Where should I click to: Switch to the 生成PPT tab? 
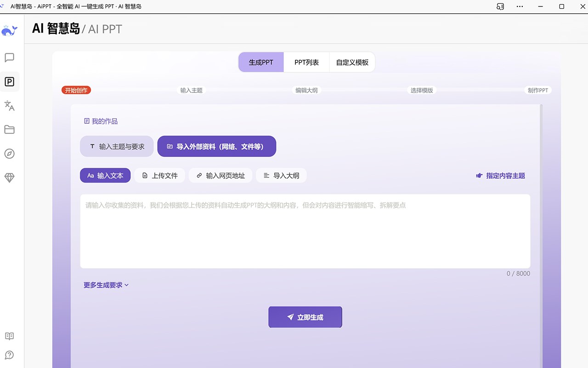[x=261, y=62]
